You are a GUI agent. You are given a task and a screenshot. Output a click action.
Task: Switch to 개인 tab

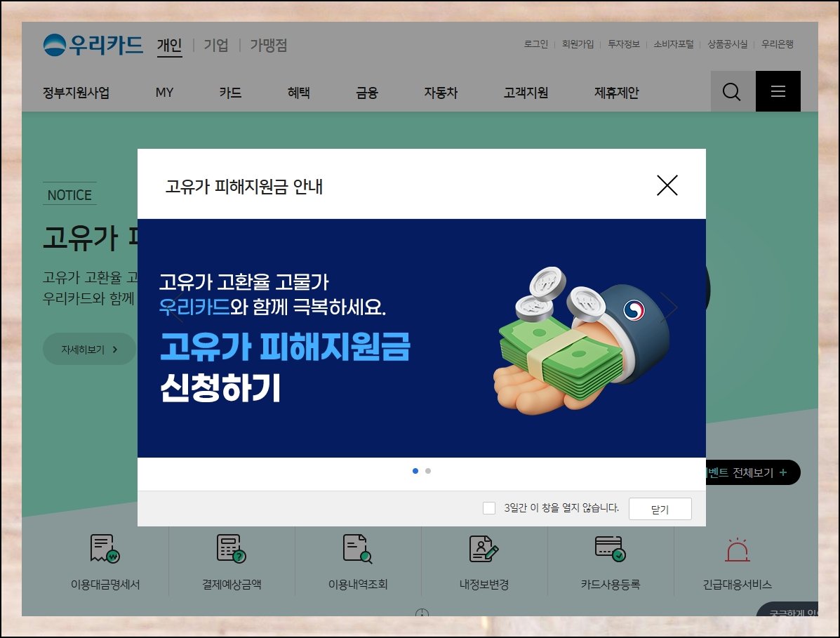[x=169, y=45]
